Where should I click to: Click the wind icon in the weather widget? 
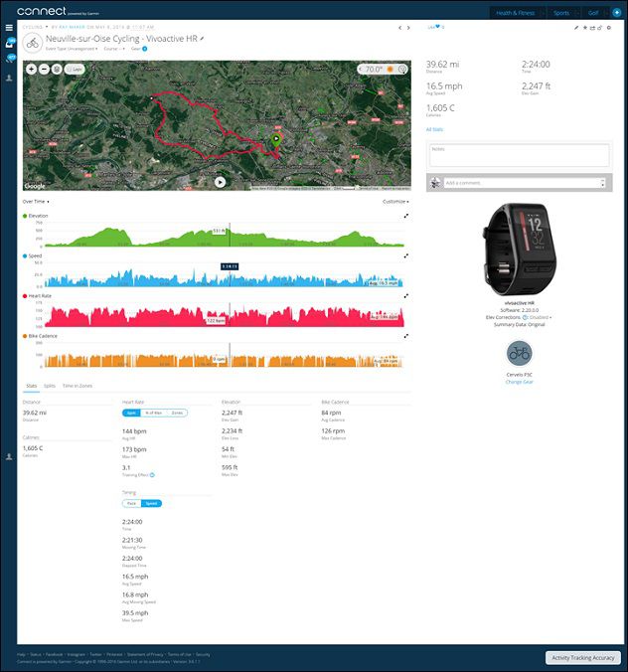pyautogui.click(x=402, y=69)
